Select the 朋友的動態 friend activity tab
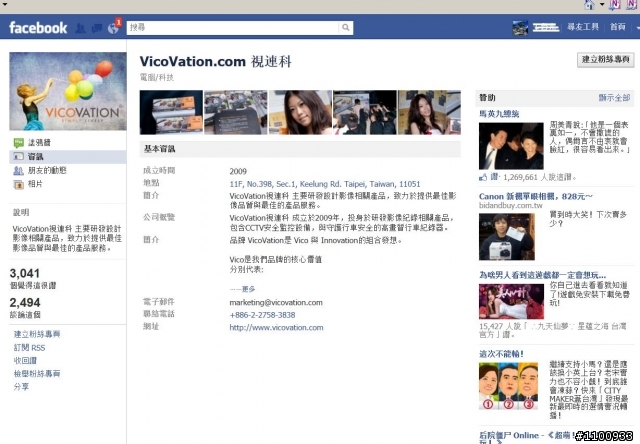This screenshot has height=444, width=640. coord(47,170)
